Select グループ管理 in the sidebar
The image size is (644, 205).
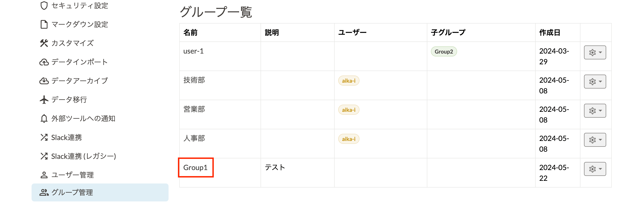click(100, 192)
